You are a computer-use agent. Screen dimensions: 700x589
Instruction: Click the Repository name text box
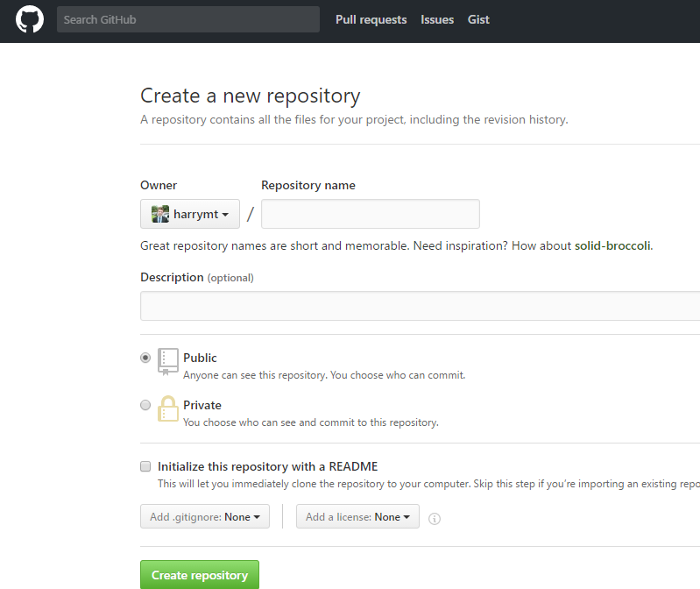click(x=371, y=214)
